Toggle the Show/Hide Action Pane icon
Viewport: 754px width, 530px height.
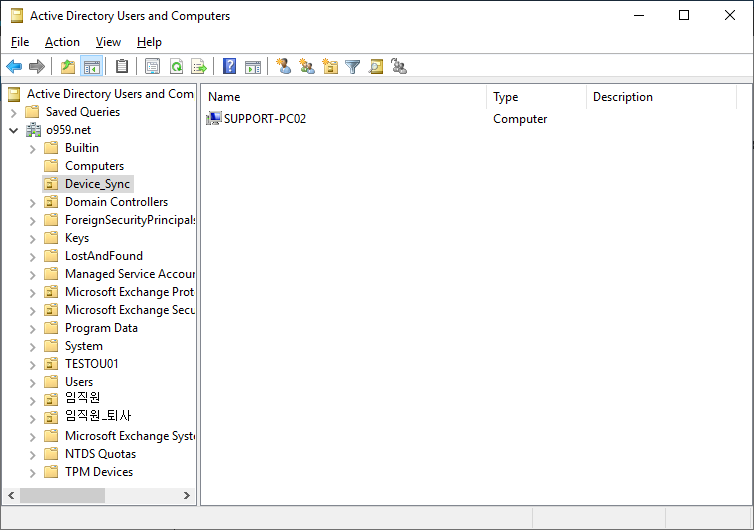click(252, 66)
